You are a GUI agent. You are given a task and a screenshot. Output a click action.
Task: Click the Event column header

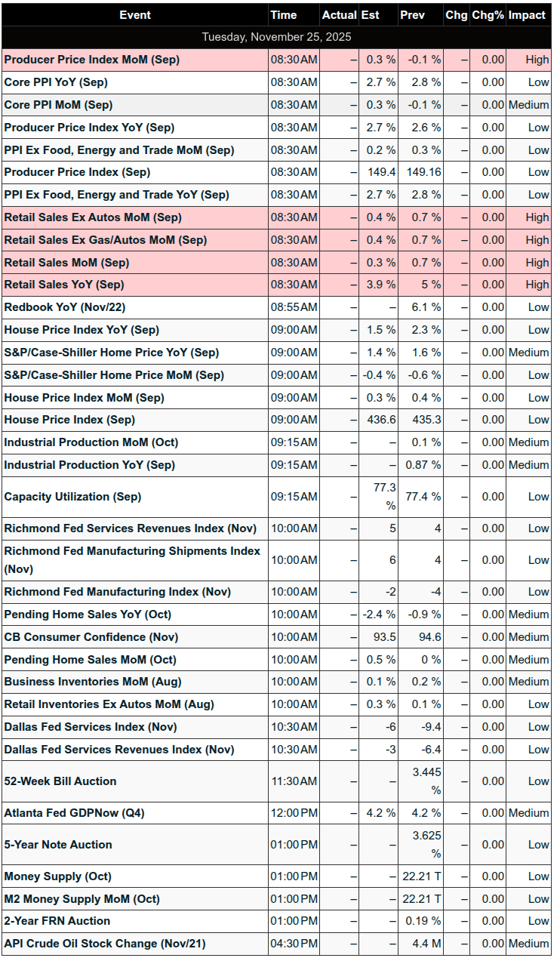[134, 15]
